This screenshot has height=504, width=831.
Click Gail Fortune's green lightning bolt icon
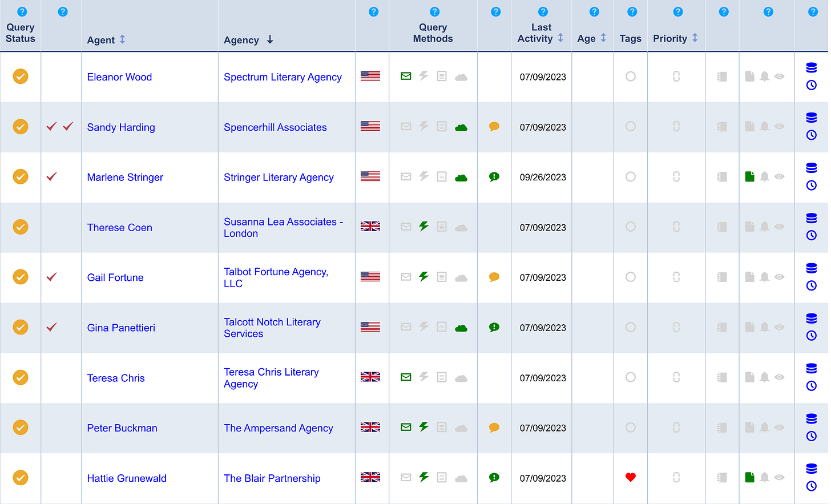tap(423, 276)
